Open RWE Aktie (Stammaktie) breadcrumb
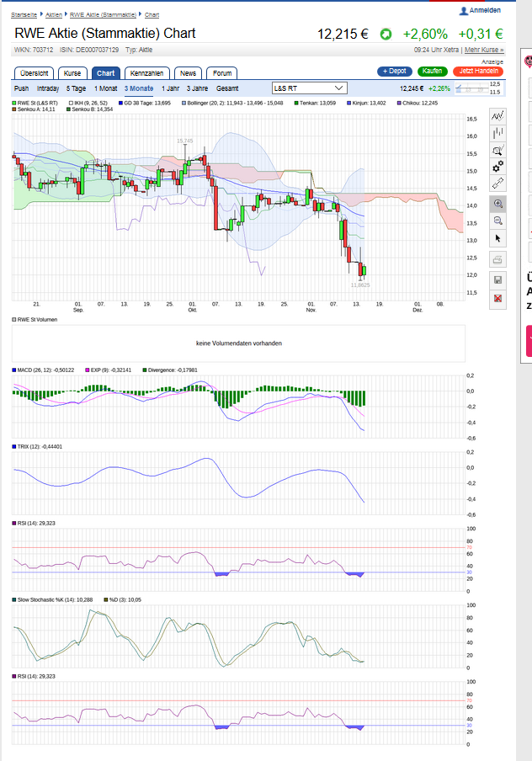The image size is (532, 761). pos(103,14)
